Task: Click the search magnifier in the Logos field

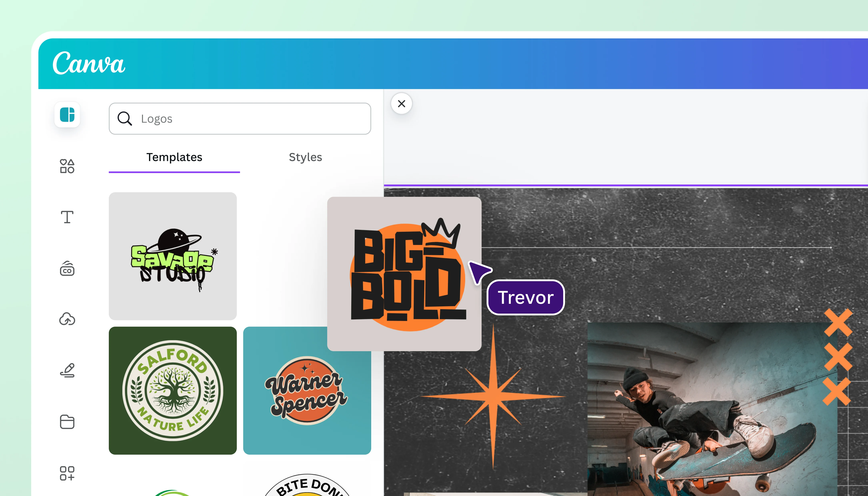Action: [x=125, y=119]
